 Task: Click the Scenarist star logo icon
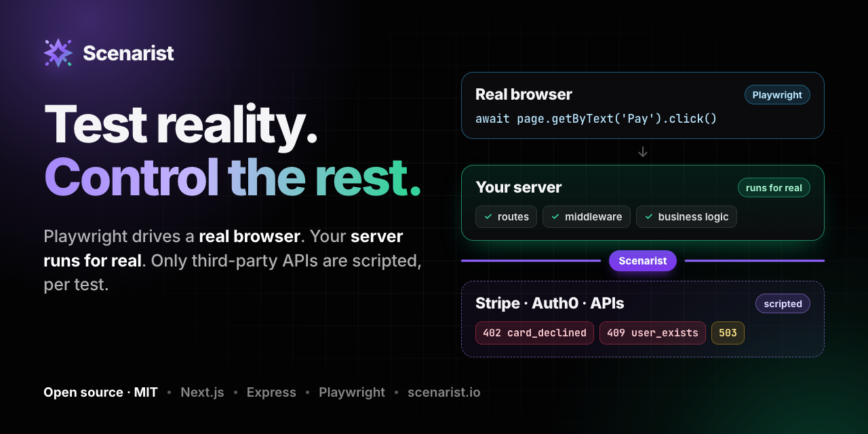58,53
